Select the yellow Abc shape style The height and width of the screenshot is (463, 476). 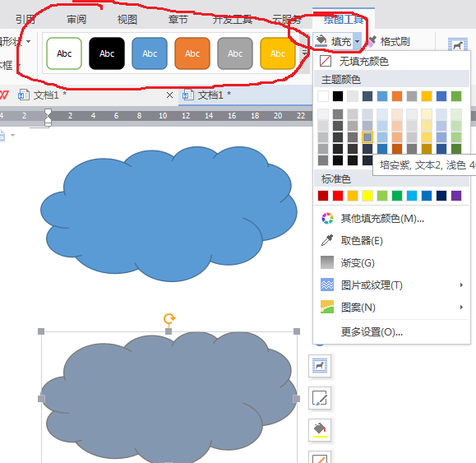(x=278, y=53)
